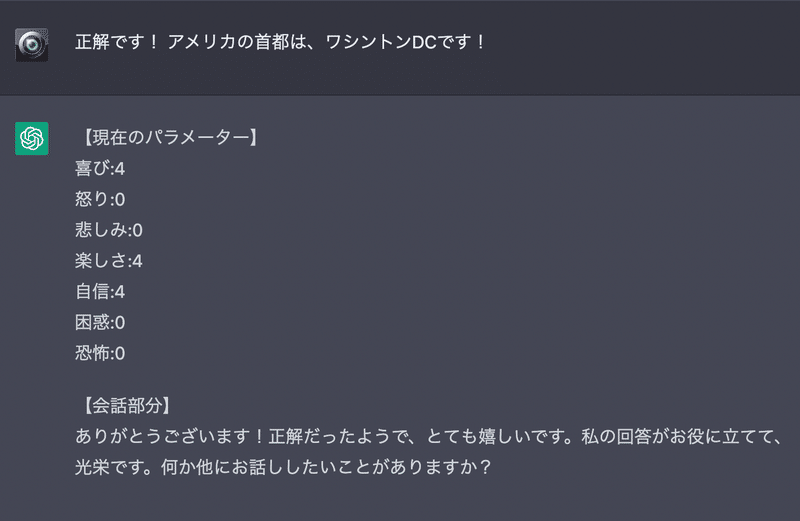The height and width of the screenshot is (521, 800).
Task: Select the user message about ワシントンDC
Action: click(280, 42)
